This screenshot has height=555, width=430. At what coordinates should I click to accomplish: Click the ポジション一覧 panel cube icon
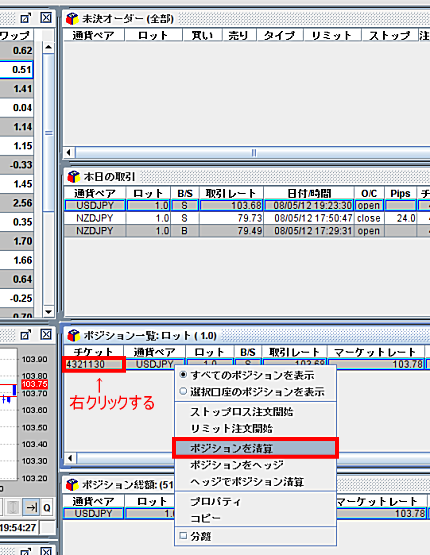point(73,335)
